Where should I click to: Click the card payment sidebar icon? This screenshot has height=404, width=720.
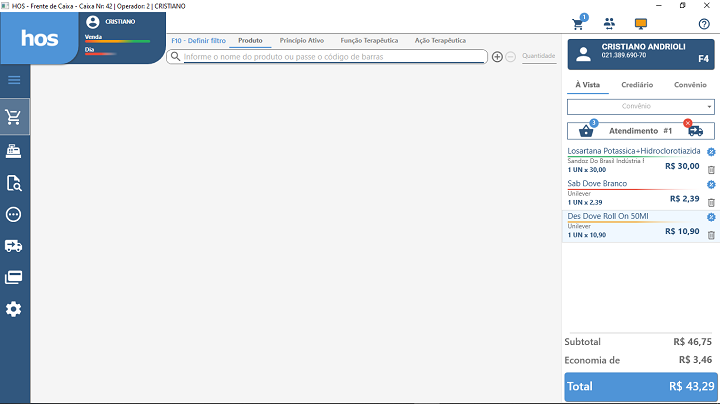pos(14,277)
